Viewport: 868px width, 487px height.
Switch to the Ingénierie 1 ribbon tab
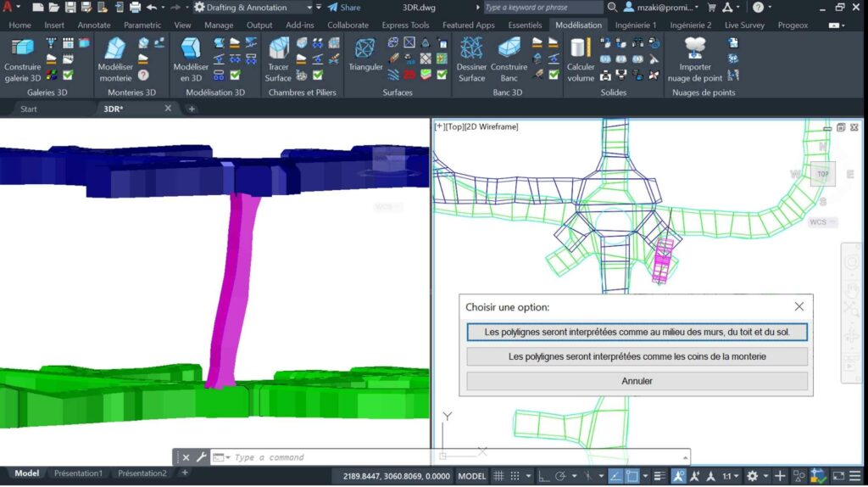[635, 25]
